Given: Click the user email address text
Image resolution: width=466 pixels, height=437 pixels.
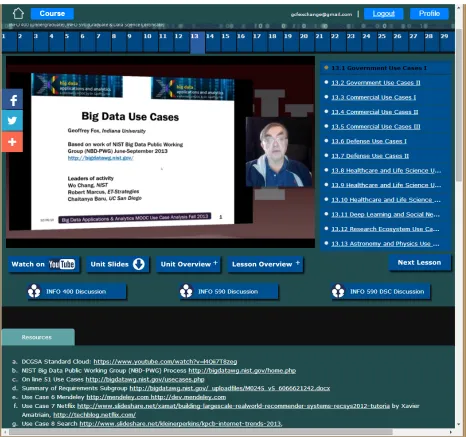Looking at the screenshot, I should (x=321, y=14).
